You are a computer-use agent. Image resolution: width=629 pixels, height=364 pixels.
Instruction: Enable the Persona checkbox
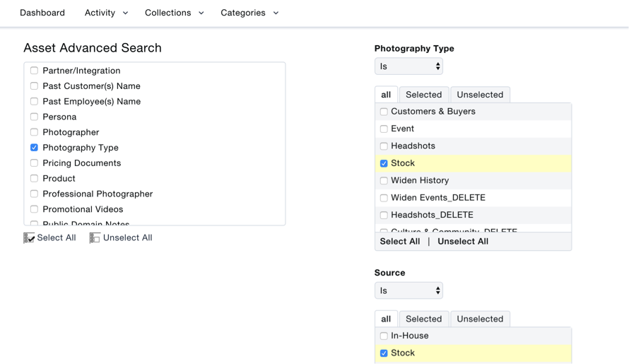pyautogui.click(x=34, y=117)
